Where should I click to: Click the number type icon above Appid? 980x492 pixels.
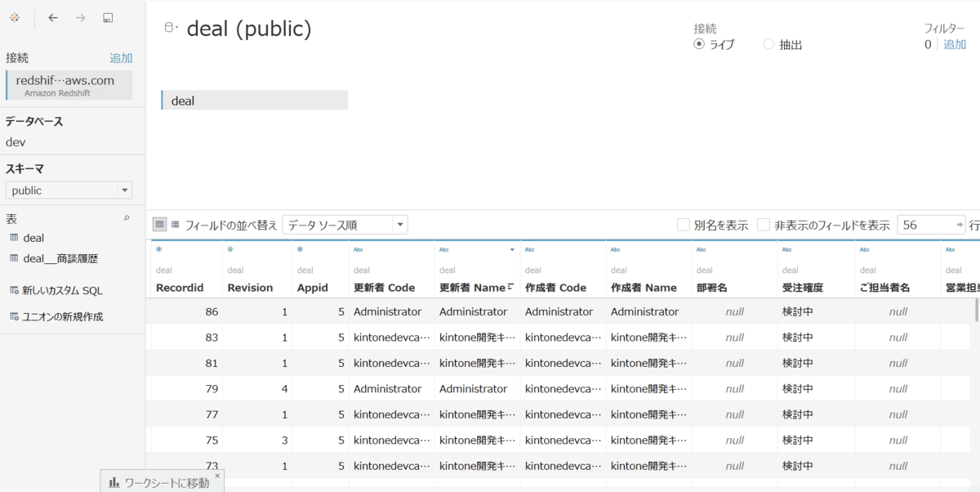click(300, 249)
